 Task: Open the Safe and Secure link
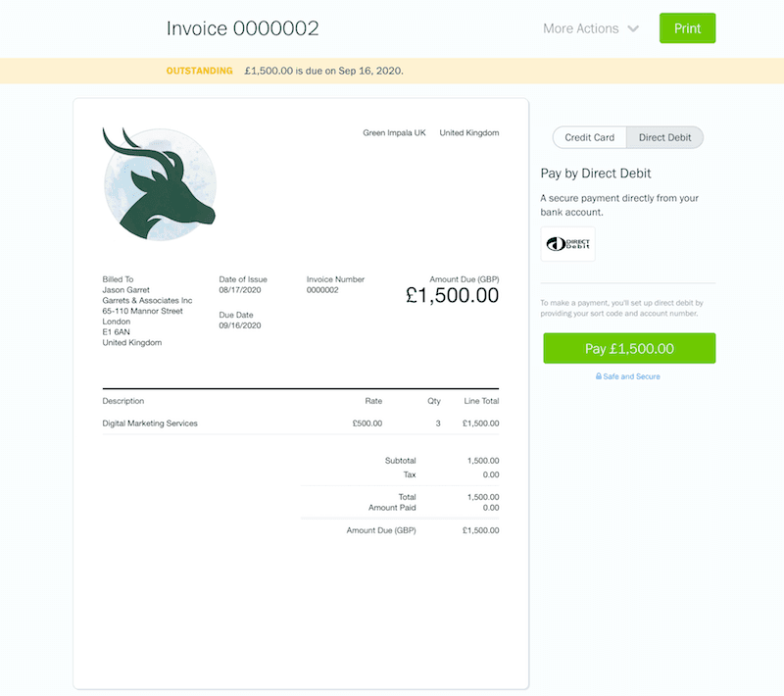(632, 376)
